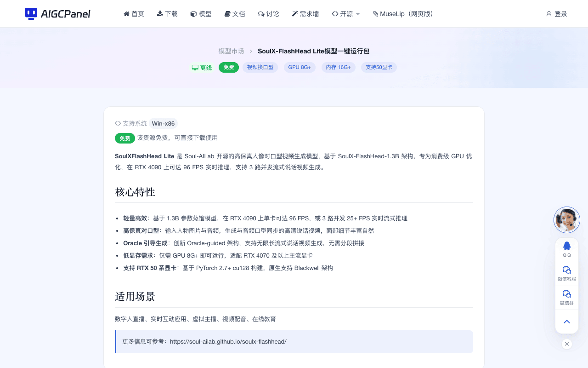
Task: Open the QQ contact icon
Action: [567, 249]
